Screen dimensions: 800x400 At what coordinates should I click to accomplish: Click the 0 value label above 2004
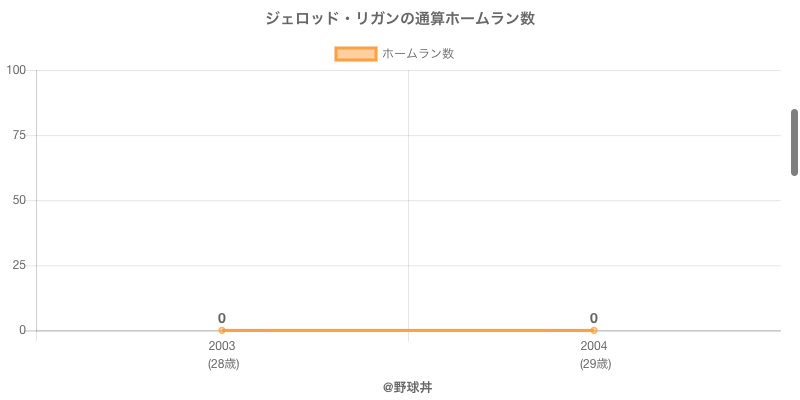point(594,318)
